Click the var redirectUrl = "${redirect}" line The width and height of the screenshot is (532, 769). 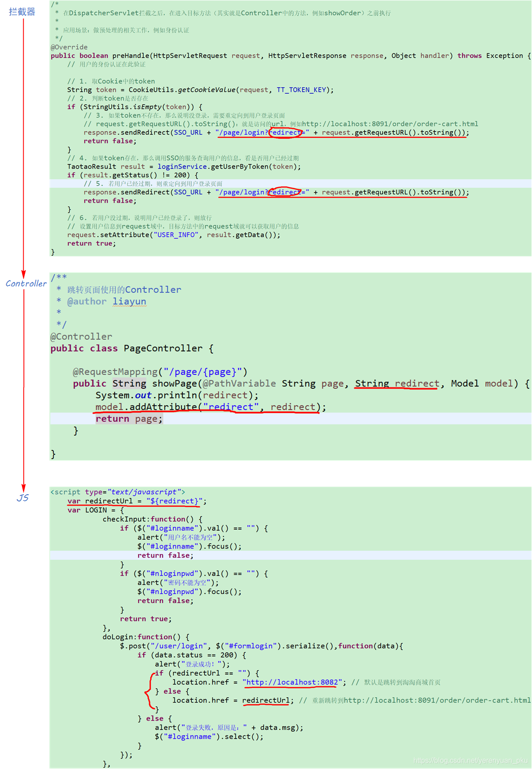click(x=137, y=501)
